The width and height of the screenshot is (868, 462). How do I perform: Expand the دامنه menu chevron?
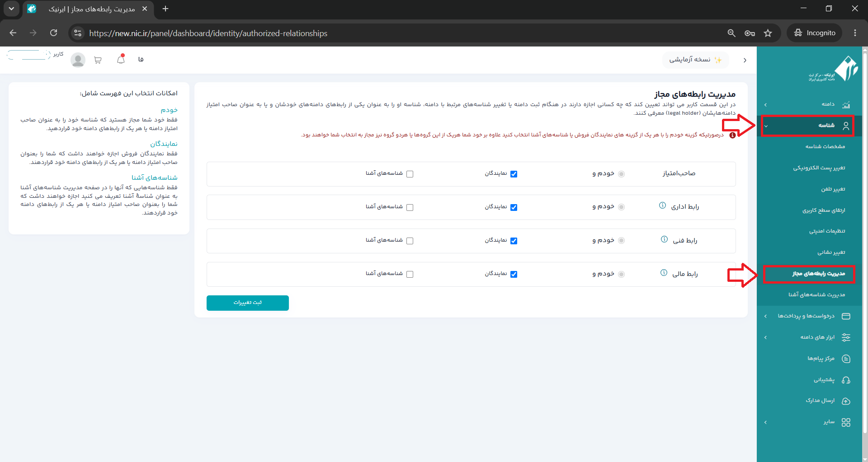pyautogui.click(x=765, y=104)
